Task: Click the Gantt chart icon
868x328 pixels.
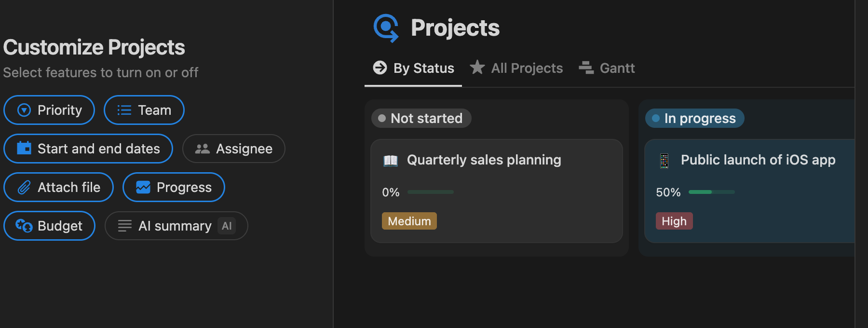Action: pos(586,68)
